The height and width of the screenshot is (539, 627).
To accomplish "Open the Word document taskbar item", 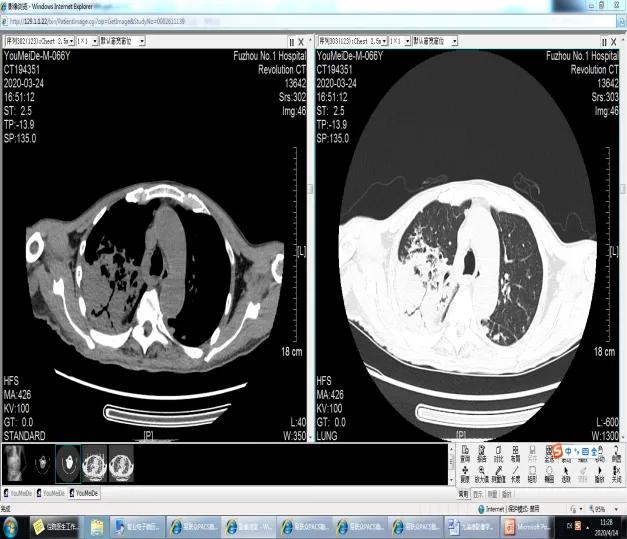I will [x=472, y=527].
